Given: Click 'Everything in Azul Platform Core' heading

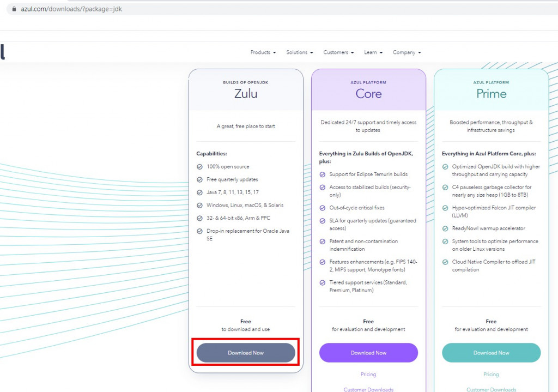Looking at the screenshot, I should click(489, 154).
